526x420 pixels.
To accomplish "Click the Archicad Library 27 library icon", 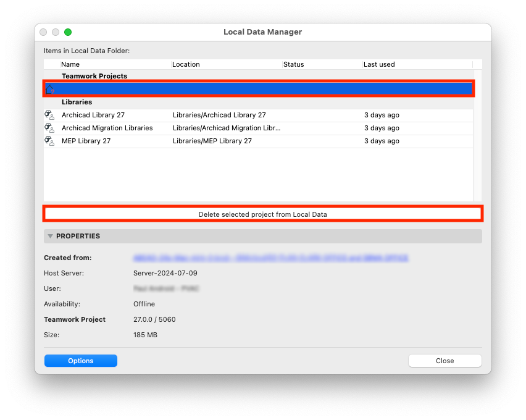I will (49, 115).
